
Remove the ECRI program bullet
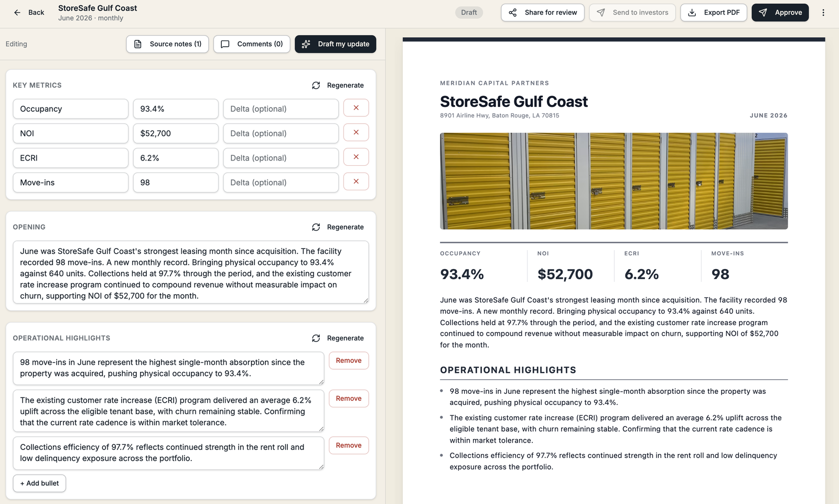(349, 399)
